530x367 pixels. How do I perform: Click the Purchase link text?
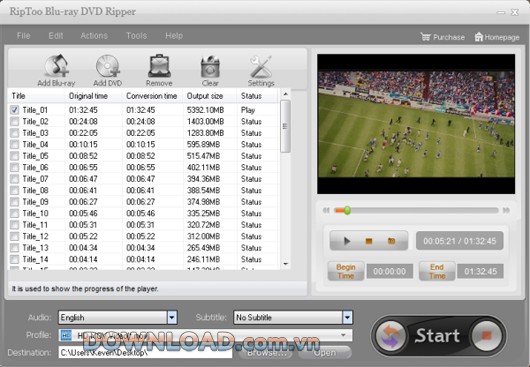(449, 37)
